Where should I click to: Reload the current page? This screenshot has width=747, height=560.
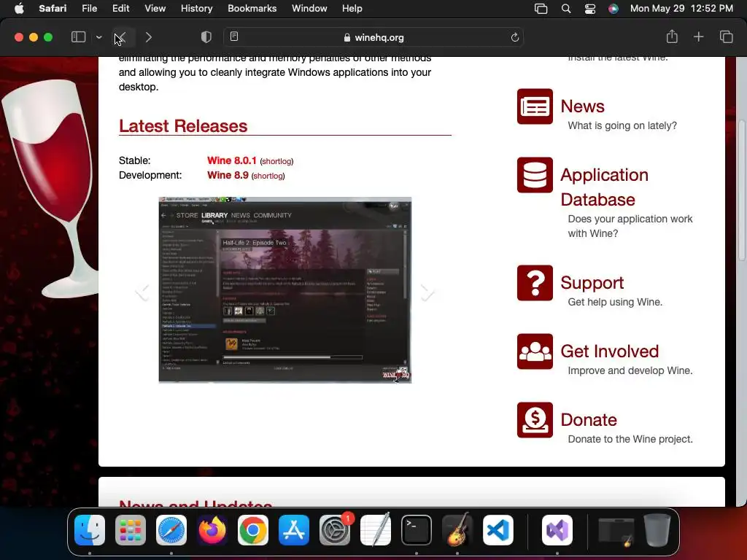pyautogui.click(x=514, y=37)
